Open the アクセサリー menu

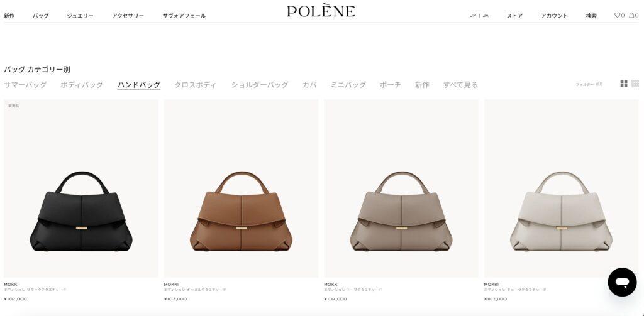point(128,16)
